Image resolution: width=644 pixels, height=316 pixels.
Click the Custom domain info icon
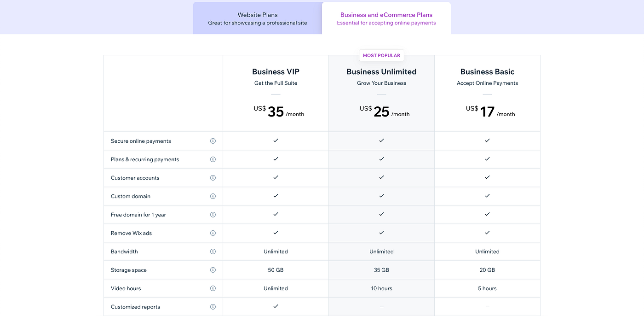tap(213, 196)
